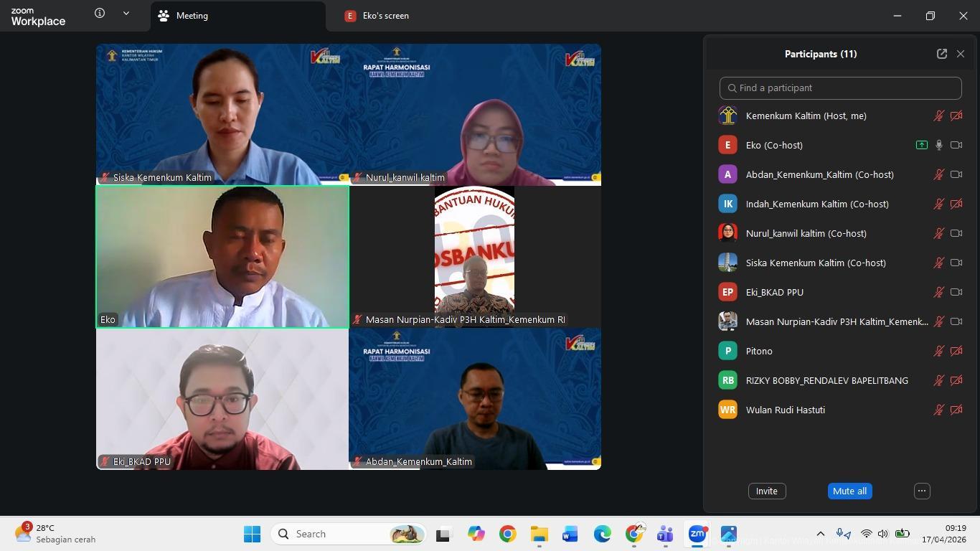980x551 pixels.
Task: Mute Eko's active microphone
Action: (x=938, y=144)
